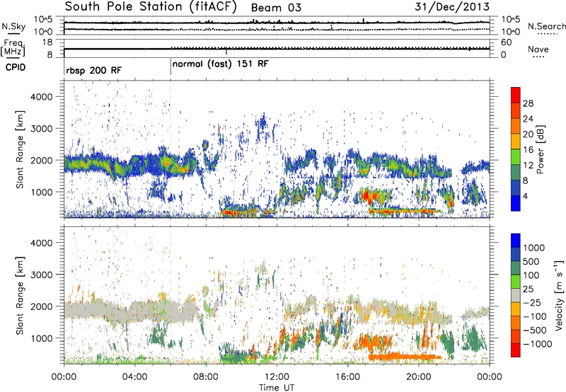Click the '3000' tick on velocity panel
This screenshot has height=392, width=566.
click(x=42, y=275)
